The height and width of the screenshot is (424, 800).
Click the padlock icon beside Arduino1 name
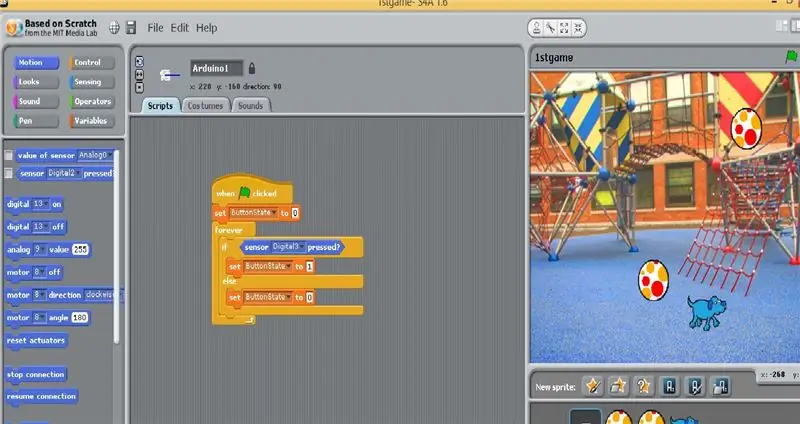(x=252, y=68)
